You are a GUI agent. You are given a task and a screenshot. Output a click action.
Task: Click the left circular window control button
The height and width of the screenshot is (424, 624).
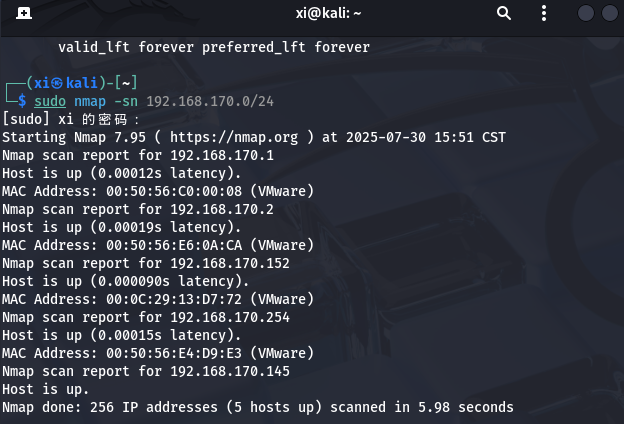(x=586, y=13)
